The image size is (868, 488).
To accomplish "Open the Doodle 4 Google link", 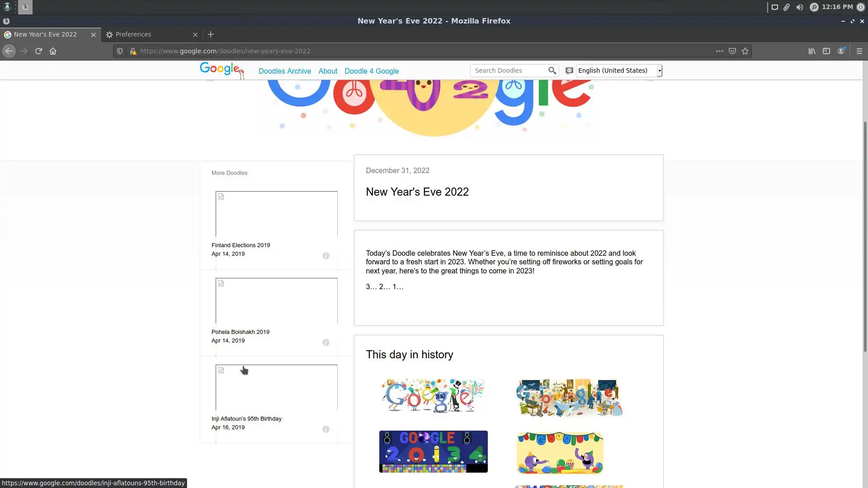I will coord(372,71).
